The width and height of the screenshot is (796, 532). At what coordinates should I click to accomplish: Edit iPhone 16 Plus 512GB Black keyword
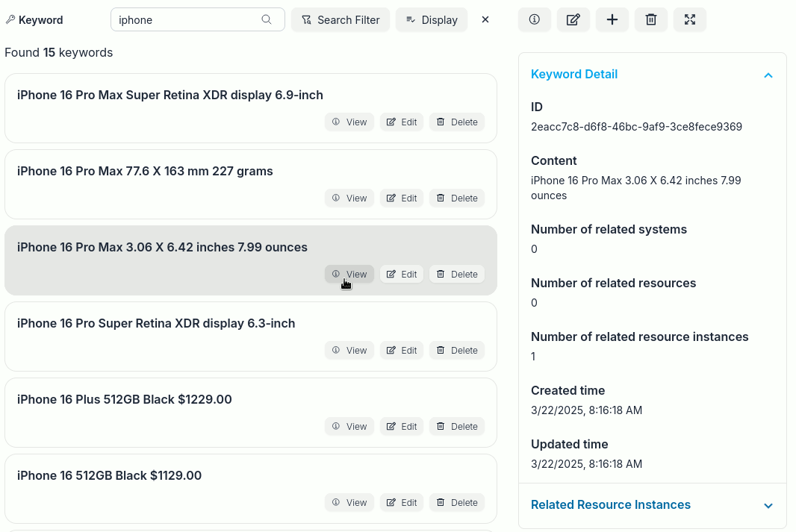click(x=402, y=427)
